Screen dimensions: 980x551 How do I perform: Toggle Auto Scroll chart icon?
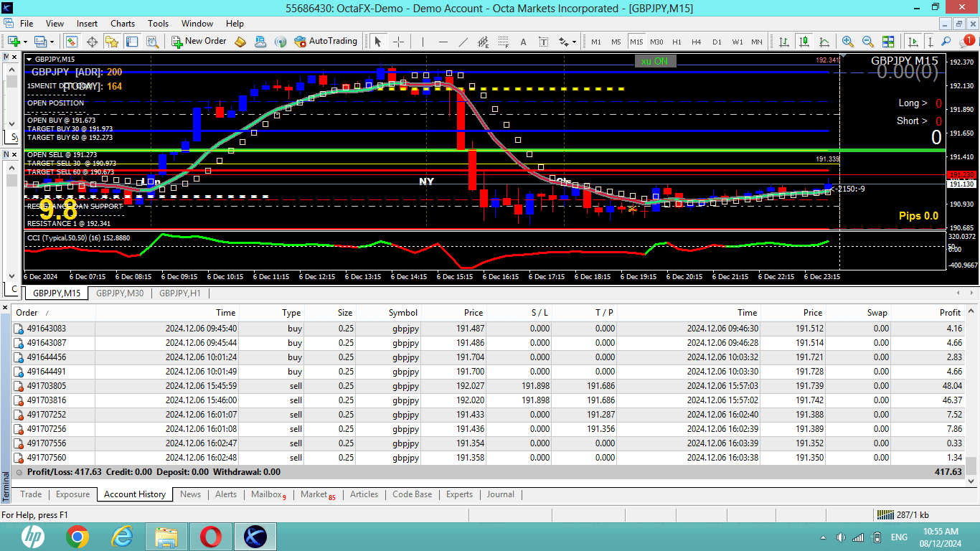[913, 42]
